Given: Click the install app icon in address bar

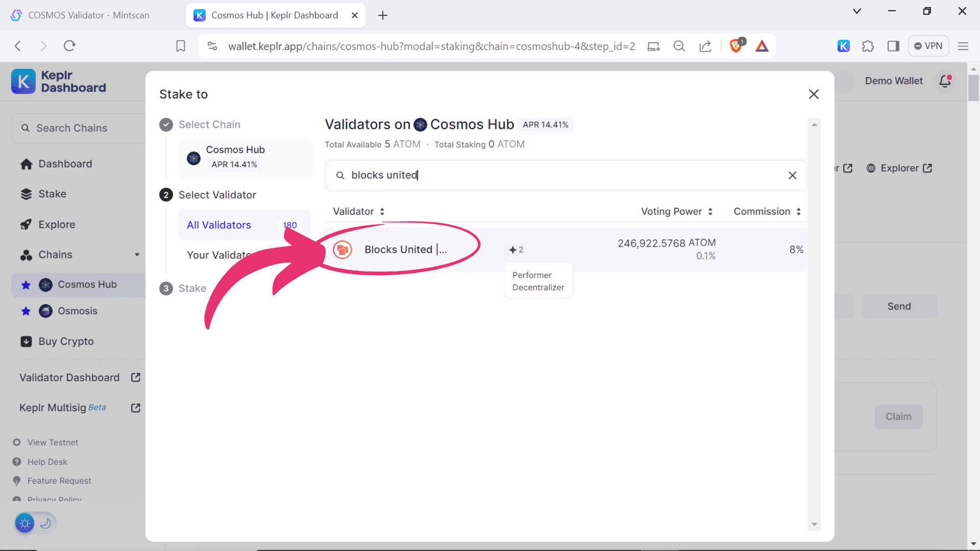Looking at the screenshot, I should point(653,46).
